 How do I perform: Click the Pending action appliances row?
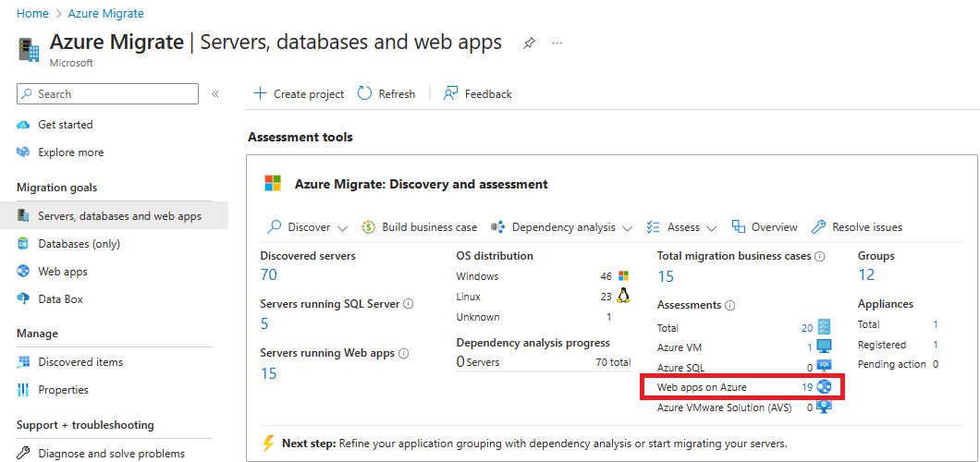(x=898, y=364)
